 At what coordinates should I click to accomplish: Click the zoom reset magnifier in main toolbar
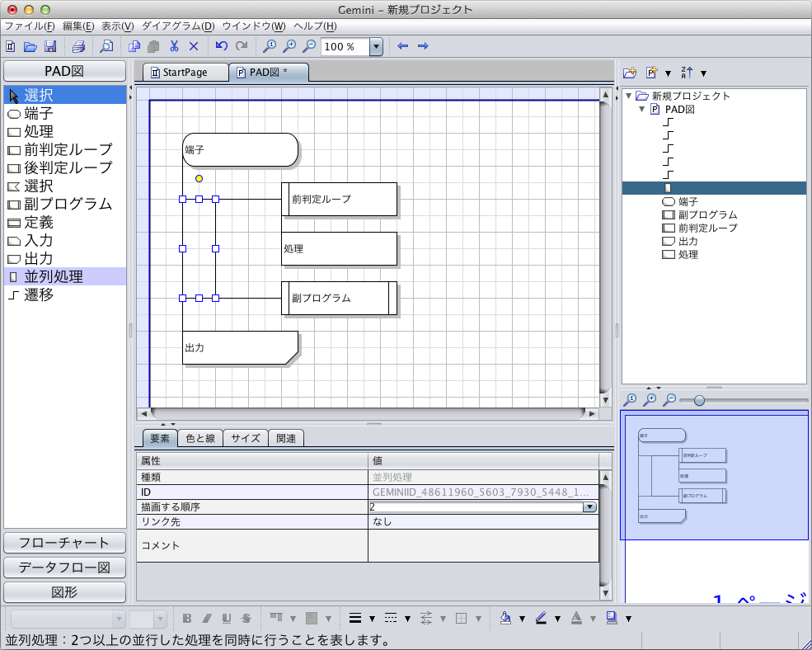tap(270, 46)
